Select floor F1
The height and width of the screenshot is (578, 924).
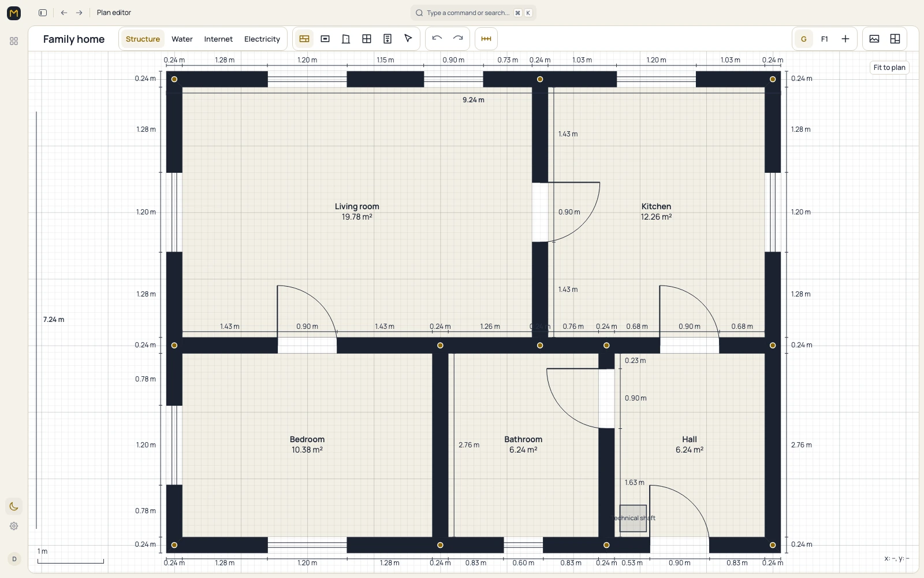click(825, 39)
